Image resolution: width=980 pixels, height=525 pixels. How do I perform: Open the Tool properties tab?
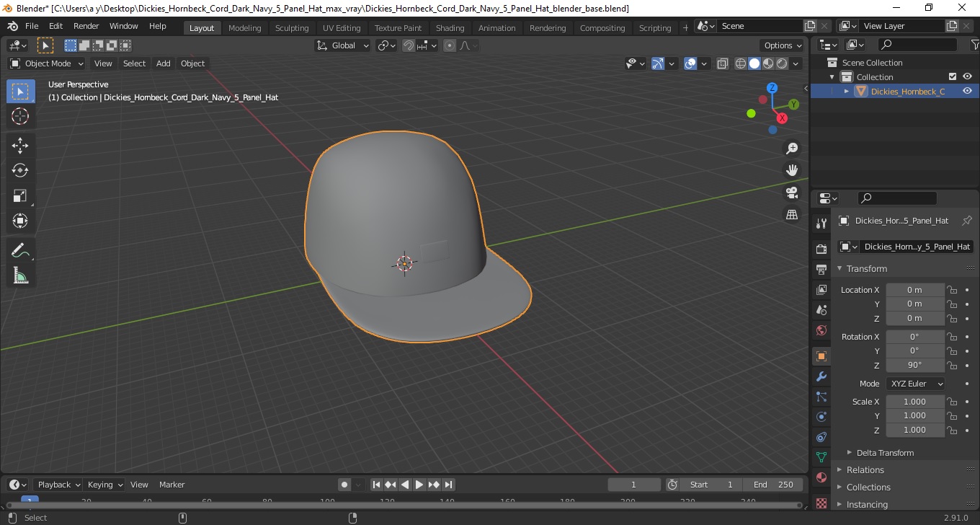[x=821, y=224]
